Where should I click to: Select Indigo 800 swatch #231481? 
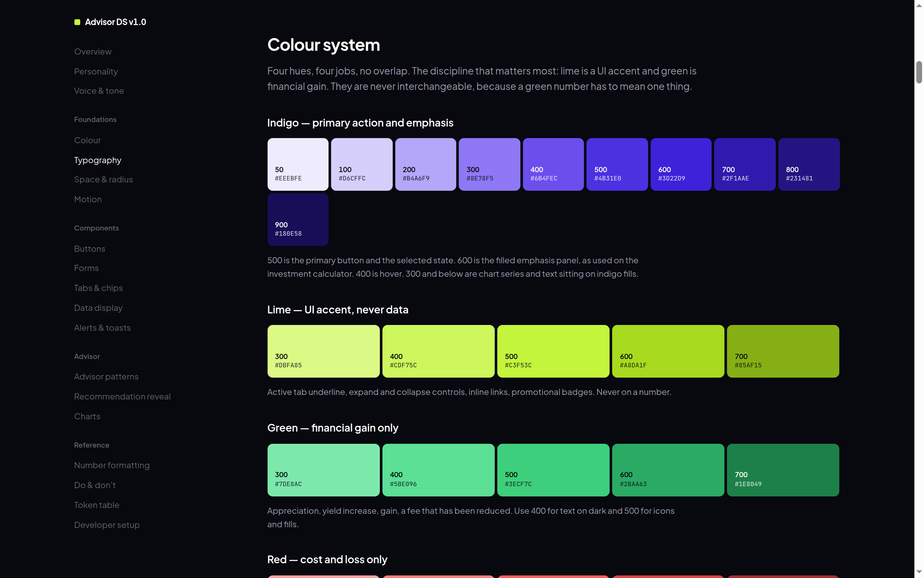click(809, 164)
